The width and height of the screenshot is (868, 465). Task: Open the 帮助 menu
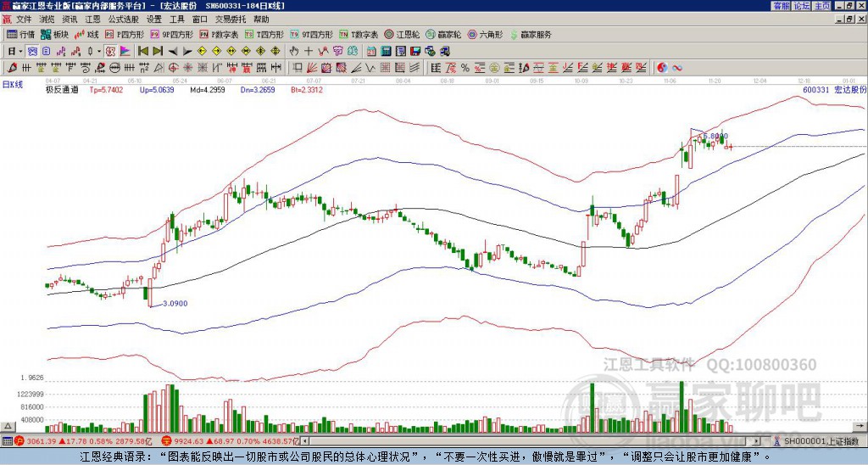point(261,20)
